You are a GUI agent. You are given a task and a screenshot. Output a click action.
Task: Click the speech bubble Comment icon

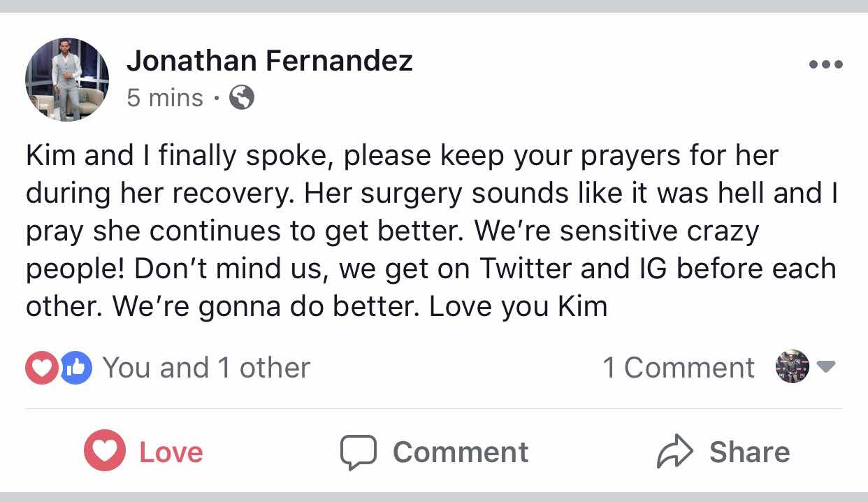359,452
